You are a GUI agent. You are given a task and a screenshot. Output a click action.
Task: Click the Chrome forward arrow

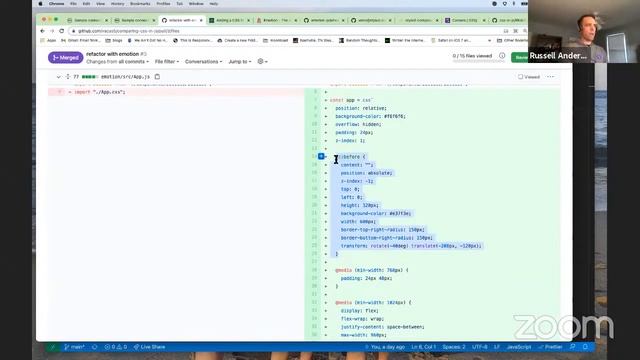(52, 31)
